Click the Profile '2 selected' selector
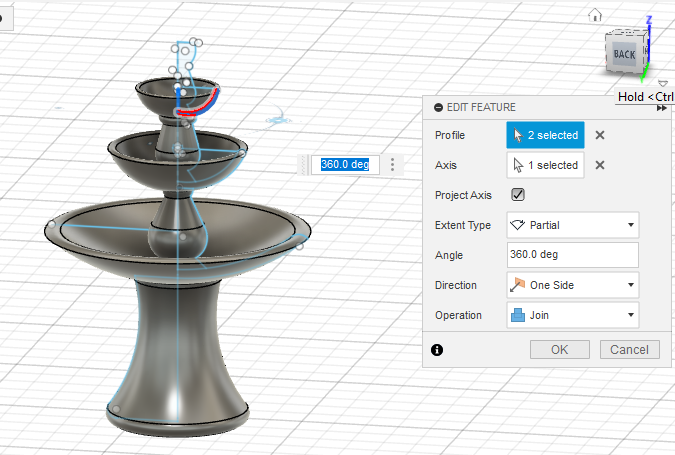Image resolution: width=675 pixels, height=455 pixels. tap(545, 135)
